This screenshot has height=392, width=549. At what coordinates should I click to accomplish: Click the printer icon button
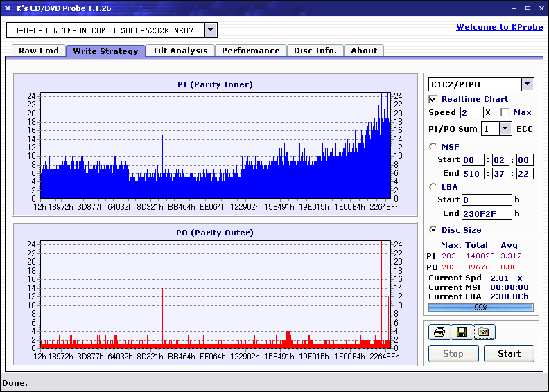click(x=439, y=332)
